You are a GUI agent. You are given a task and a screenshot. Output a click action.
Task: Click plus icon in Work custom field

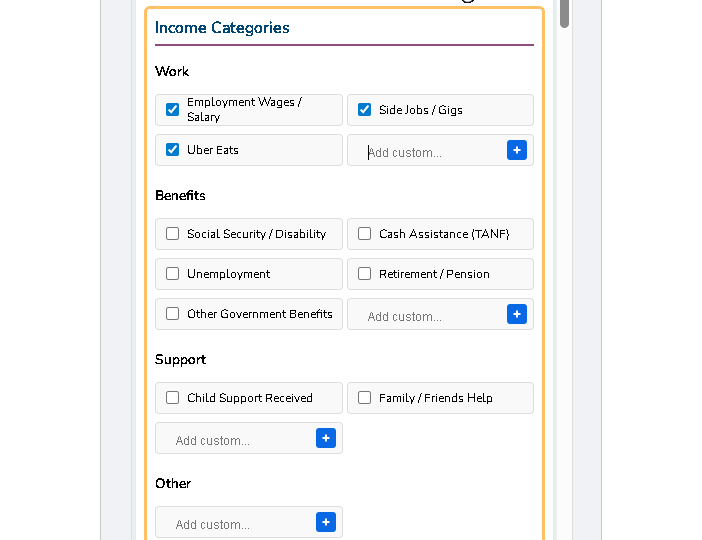click(x=516, y=150)
